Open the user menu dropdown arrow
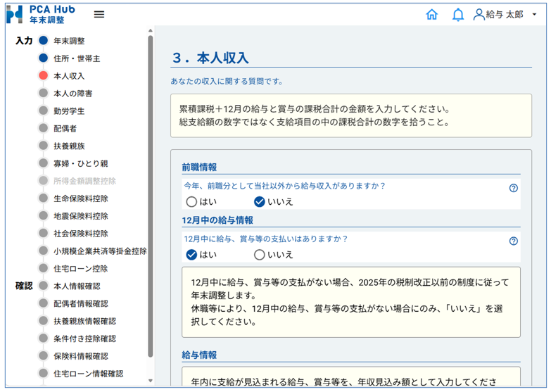 [534, 14]
